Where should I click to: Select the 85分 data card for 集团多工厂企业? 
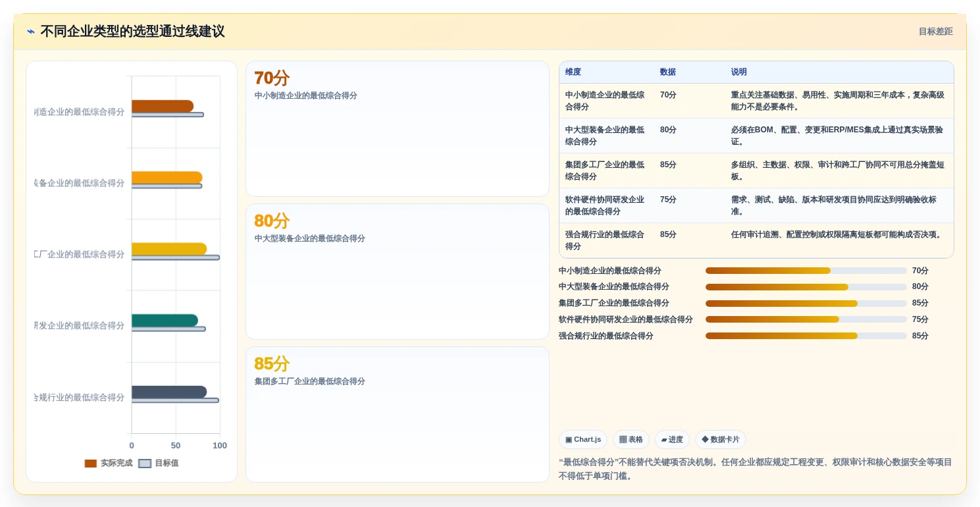(398, 414)
